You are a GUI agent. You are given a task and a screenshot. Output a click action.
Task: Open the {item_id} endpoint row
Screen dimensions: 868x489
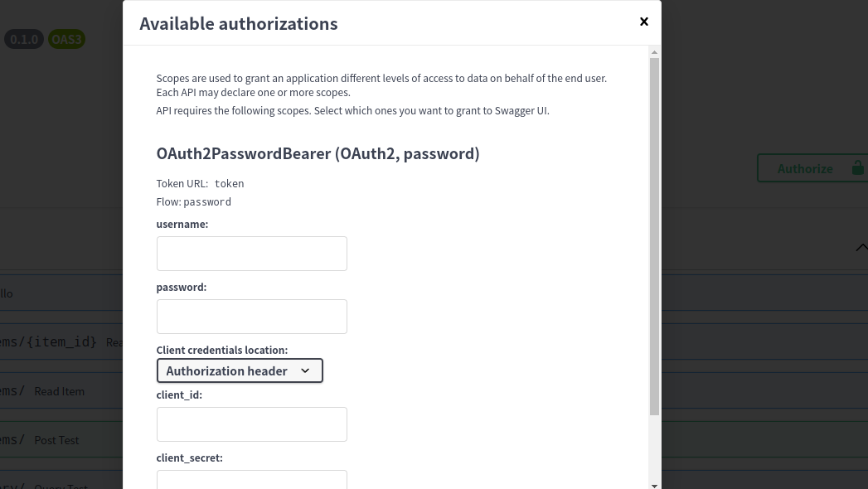click(x=50, y=341)
